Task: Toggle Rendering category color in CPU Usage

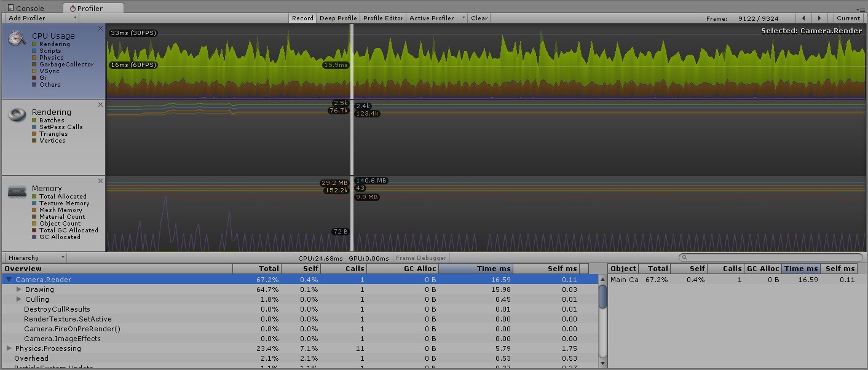Action: tap(34, 44)
